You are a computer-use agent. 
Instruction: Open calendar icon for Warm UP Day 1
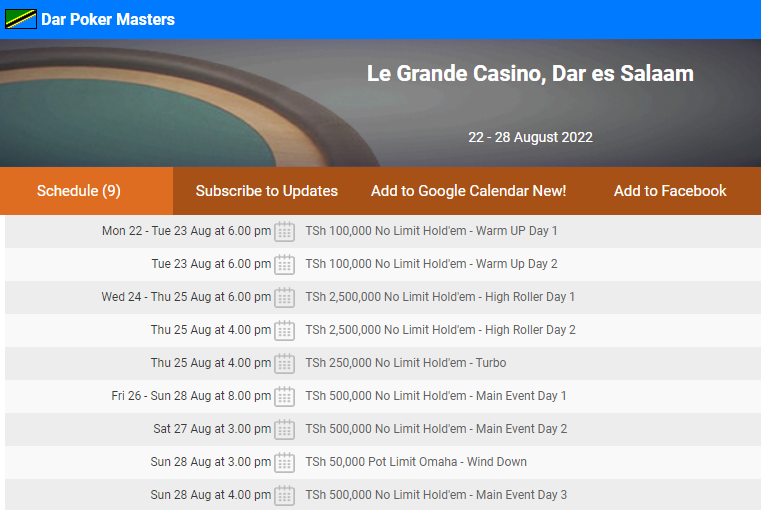(x=284, y=231)
